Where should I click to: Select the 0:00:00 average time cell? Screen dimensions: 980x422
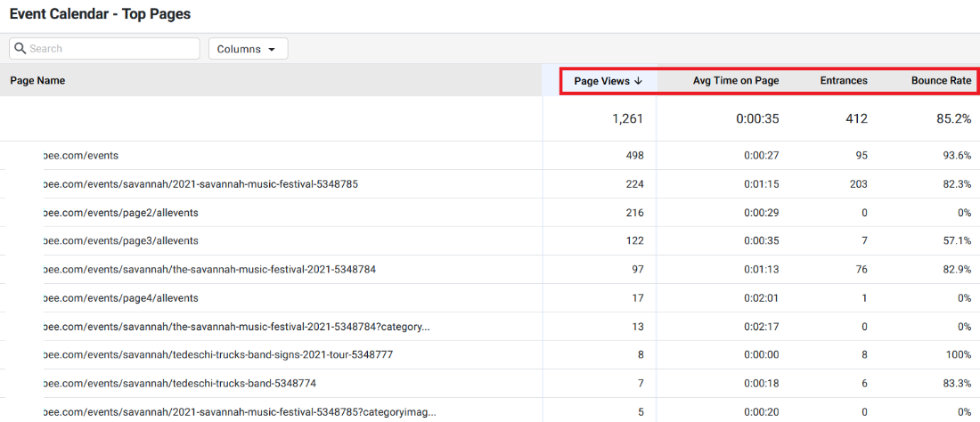(761, 355)
